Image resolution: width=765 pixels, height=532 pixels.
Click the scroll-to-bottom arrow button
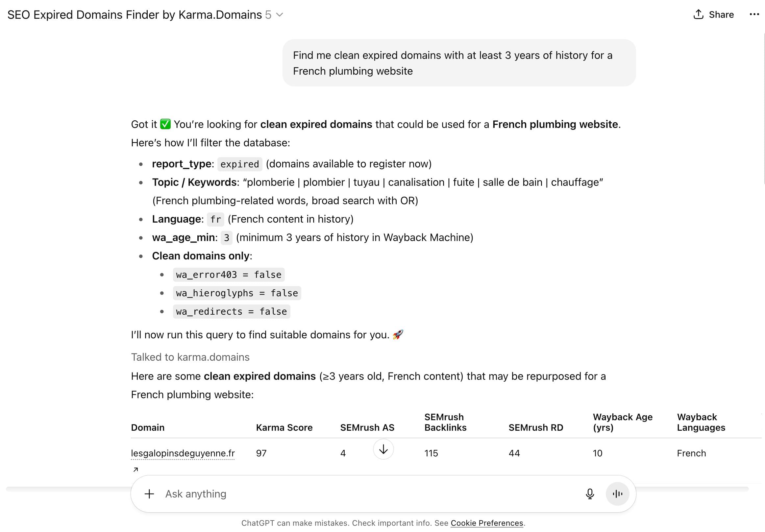(383, 449)
